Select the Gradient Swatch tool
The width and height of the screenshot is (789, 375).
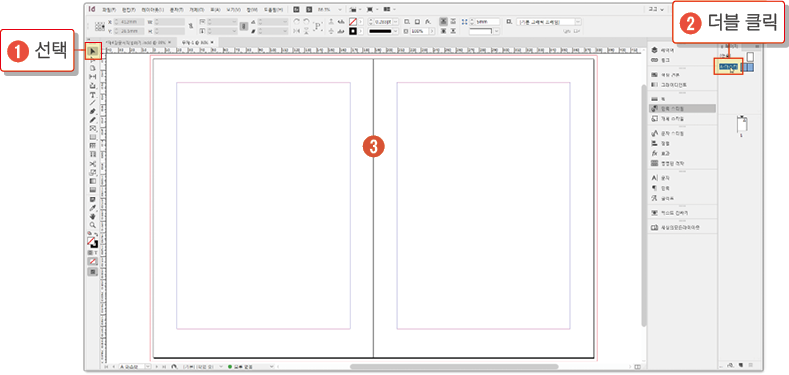pos(93,181)
